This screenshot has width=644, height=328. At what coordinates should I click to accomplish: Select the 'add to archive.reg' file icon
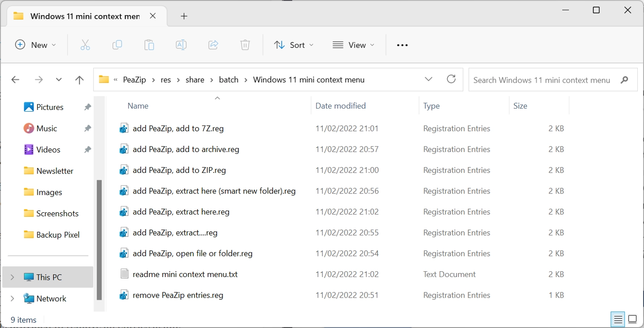[x=124, y=149]
